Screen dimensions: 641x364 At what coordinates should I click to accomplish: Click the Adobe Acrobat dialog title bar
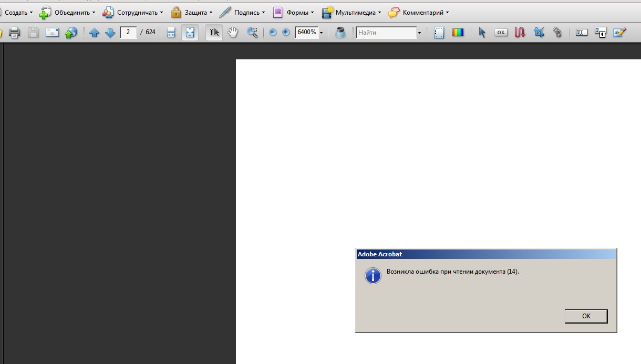click(x=486, y=254)
